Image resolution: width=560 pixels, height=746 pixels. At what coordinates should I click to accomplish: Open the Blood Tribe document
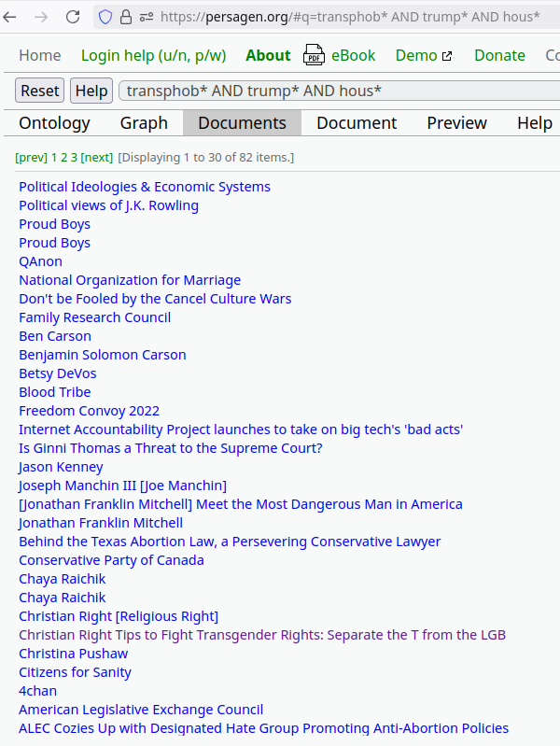coord(55,392)
